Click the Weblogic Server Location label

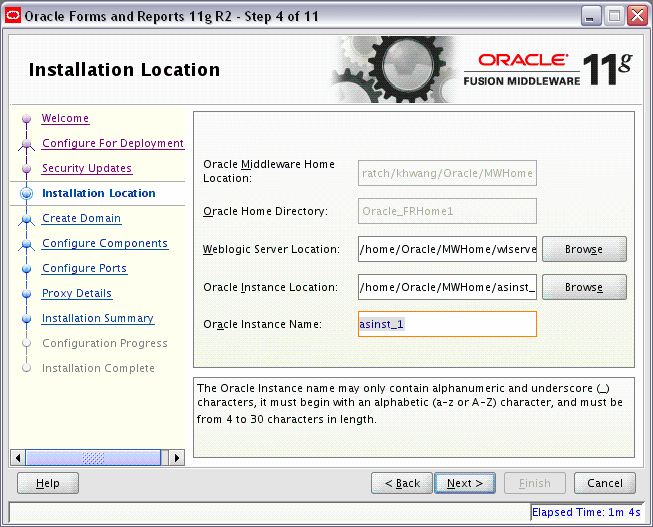pyautogui.click(x=271, y=249)
